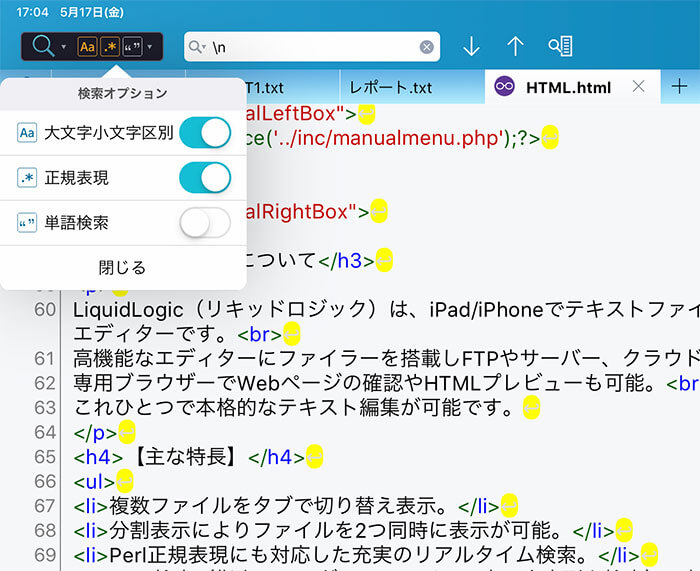Click line number 65 in gutter
Viewport: 700px width, 571px height.
click(x=45, y=457)
